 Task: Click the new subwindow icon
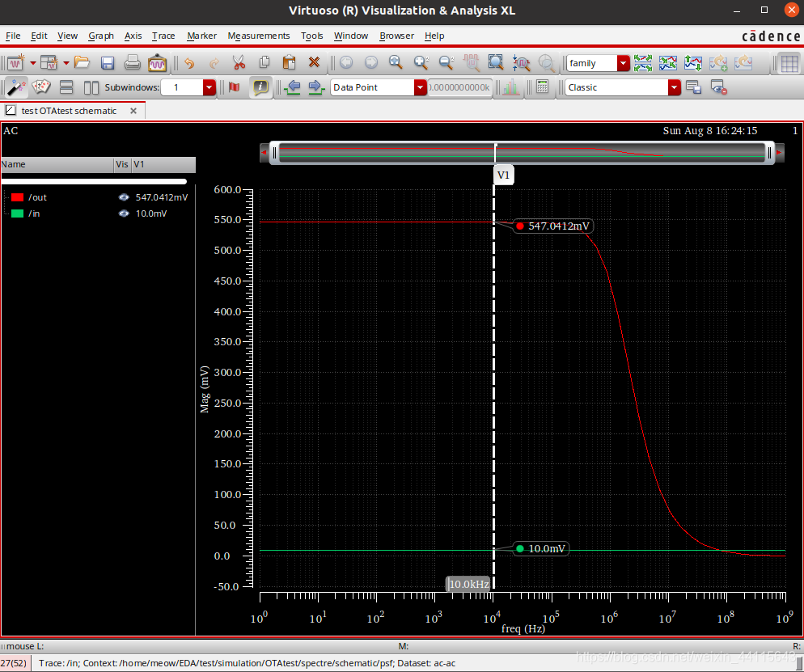tap(49, 62)
